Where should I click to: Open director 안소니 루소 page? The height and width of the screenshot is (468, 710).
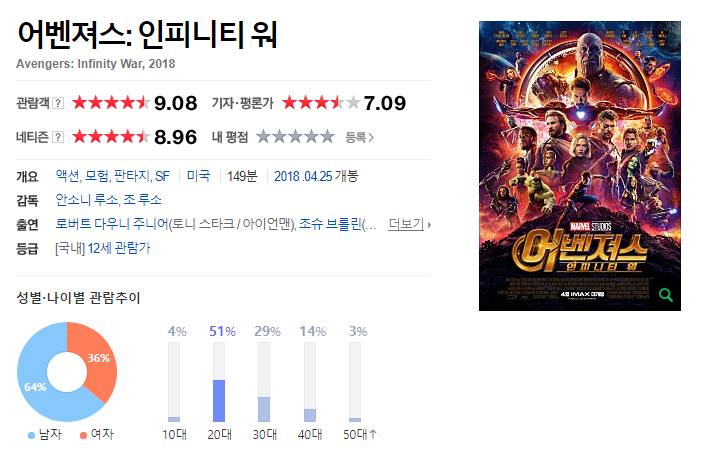(87, 200)
